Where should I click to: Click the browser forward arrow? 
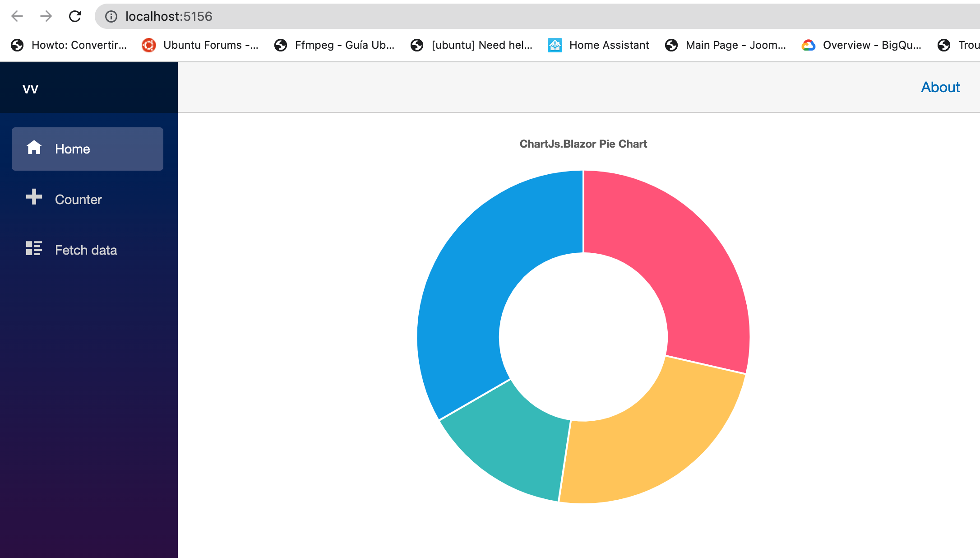[46, 17]
